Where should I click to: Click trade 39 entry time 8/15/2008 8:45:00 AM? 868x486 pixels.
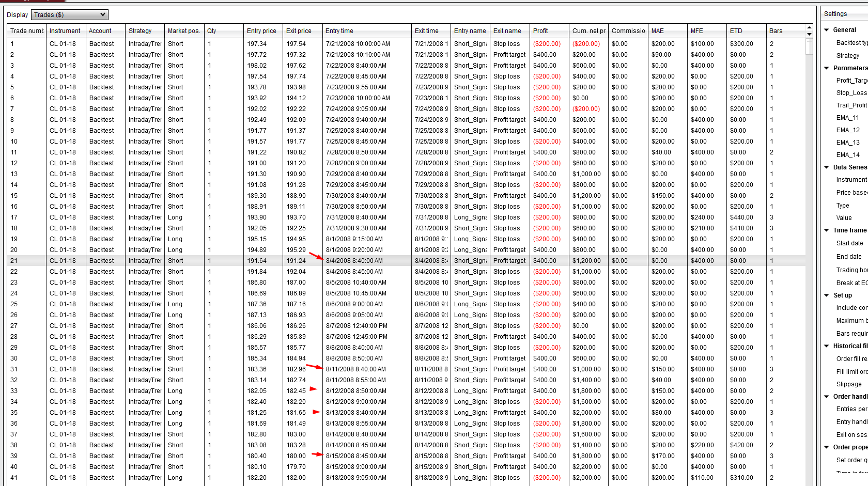pos(356,456)
